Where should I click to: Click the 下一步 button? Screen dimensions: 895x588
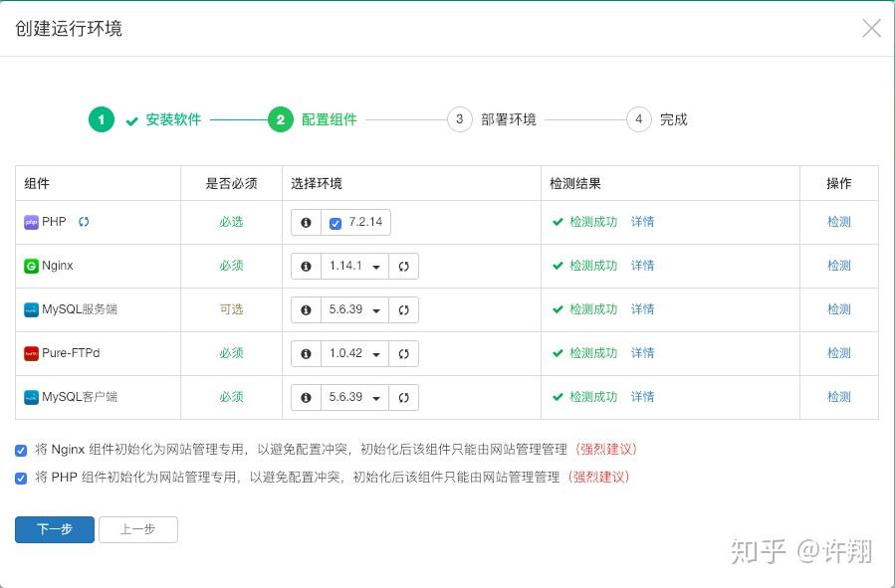coord(55,529)
